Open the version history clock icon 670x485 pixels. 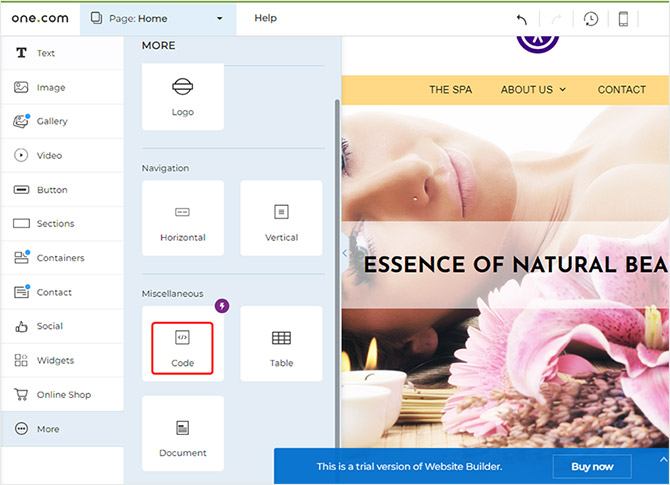click(591, 19)
